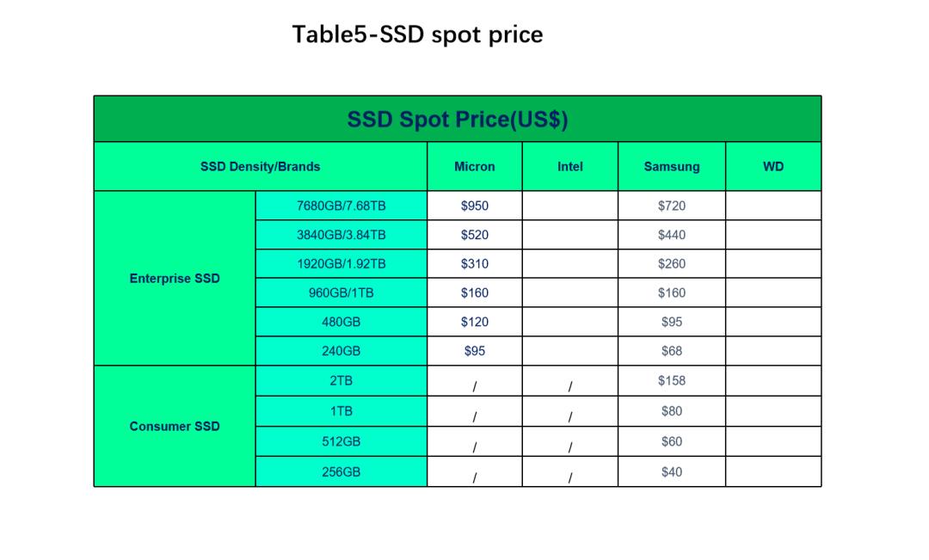The height and width of the screenshot is (560, 929).
Task: Select the Consumer SSD category cell
Action: coord(175,426)
